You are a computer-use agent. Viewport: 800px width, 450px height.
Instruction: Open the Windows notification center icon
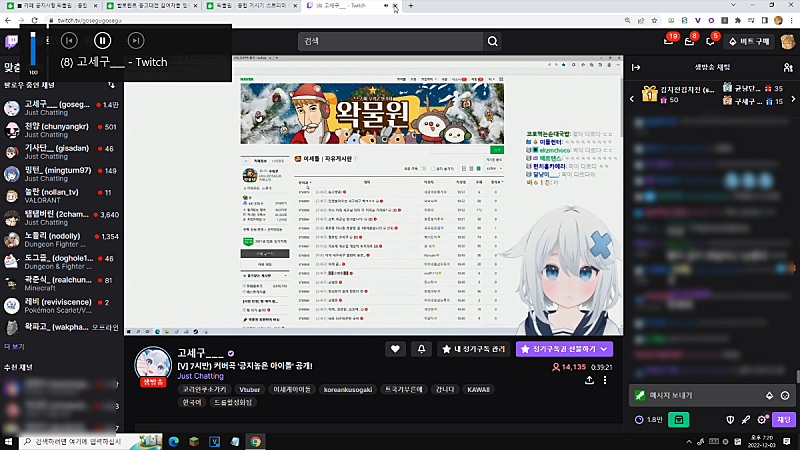(787, 442)
